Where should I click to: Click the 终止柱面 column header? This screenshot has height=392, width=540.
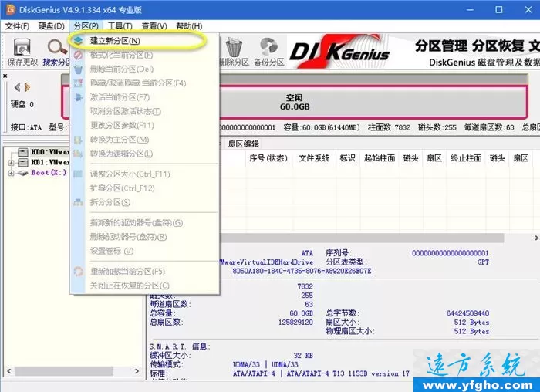[466, 158]
